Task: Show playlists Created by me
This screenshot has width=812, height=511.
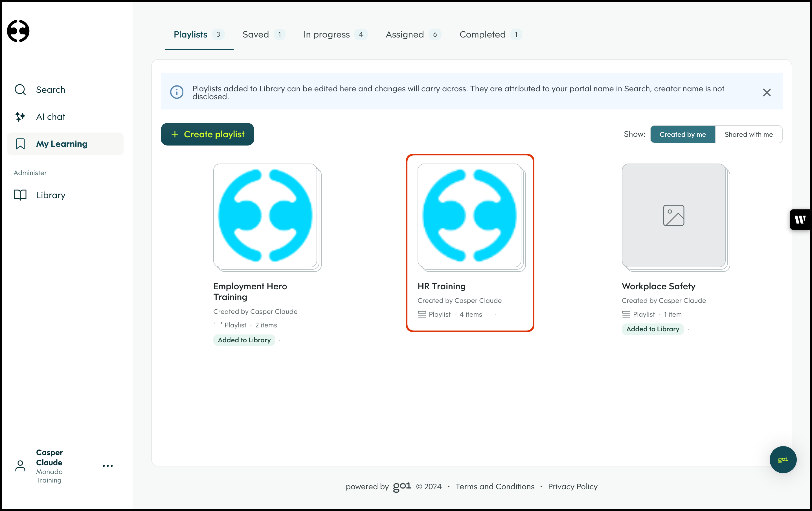Action: coord(683,134)
